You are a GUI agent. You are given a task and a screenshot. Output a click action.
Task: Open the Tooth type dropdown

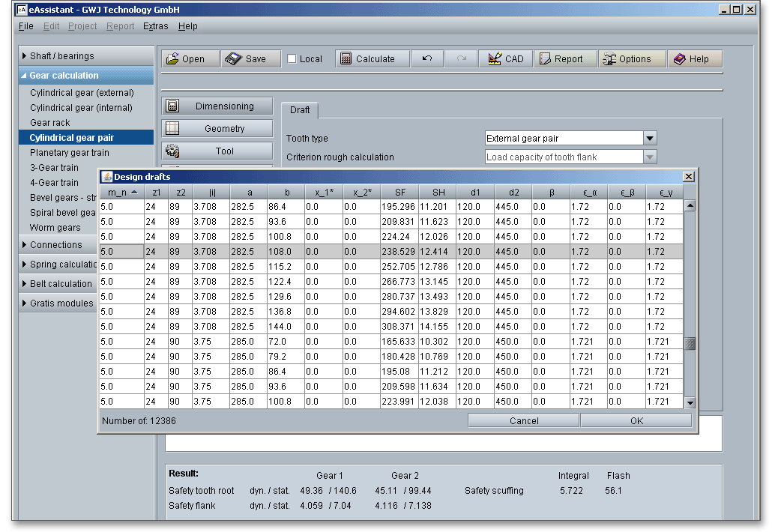pyautogui.click(x=650, y=139)
